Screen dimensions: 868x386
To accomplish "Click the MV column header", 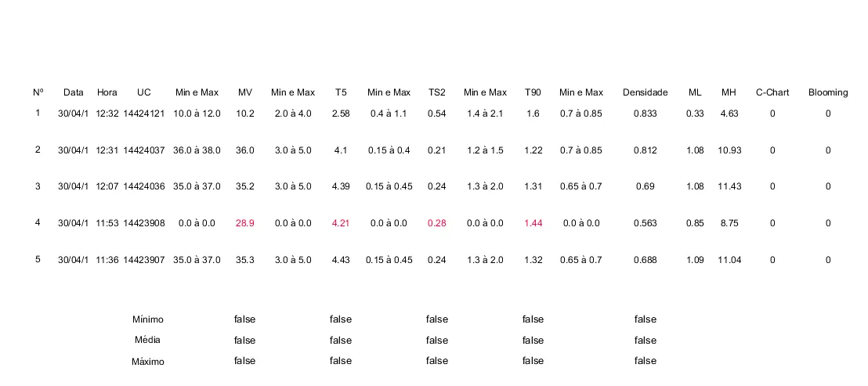I will [245, 92].
